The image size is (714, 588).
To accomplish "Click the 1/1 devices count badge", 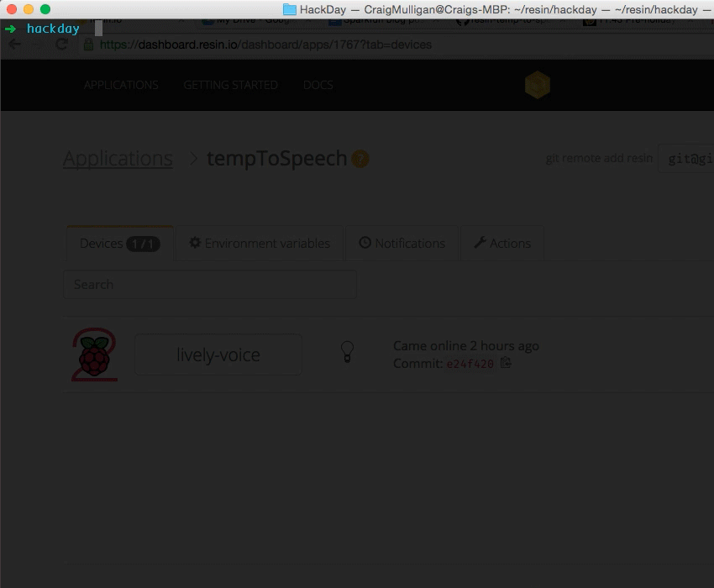I will coord(143,244).
